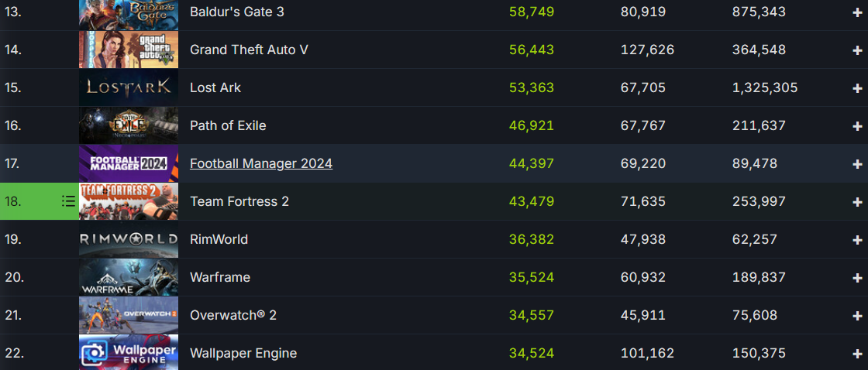Viewport: 868px width, 370px height.
Task: Expand the Path of Exile row
Action: 857,126
